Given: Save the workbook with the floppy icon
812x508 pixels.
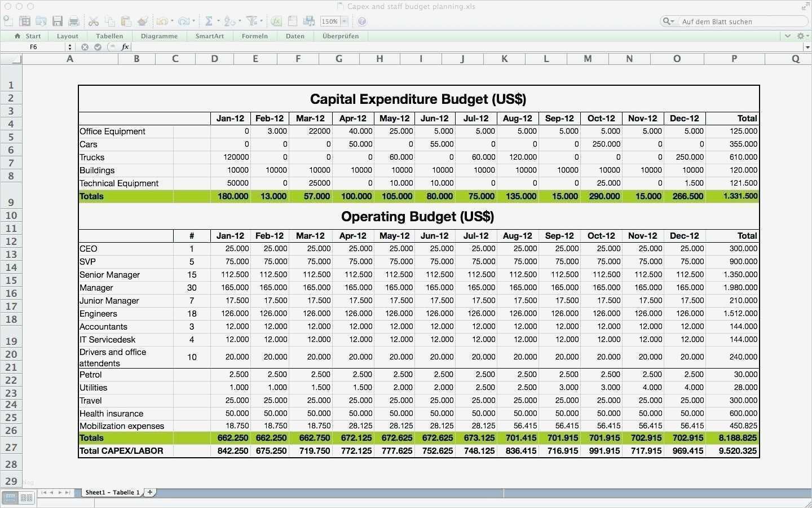Looking at the screenshot, I should (58, 21).
